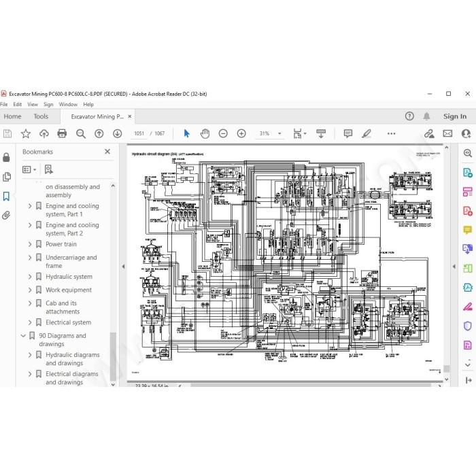
Task: Open fit page options icon
Action: tap(298, 133)
